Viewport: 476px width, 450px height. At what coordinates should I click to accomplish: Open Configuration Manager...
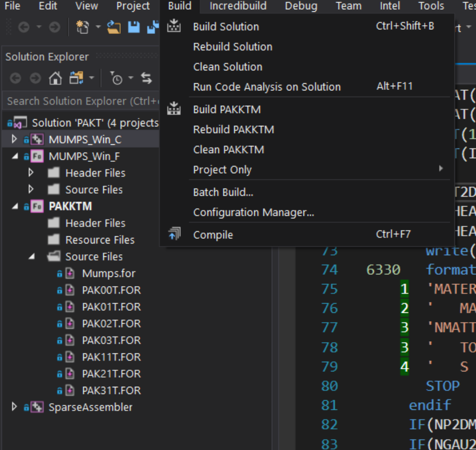coord(307,212)
